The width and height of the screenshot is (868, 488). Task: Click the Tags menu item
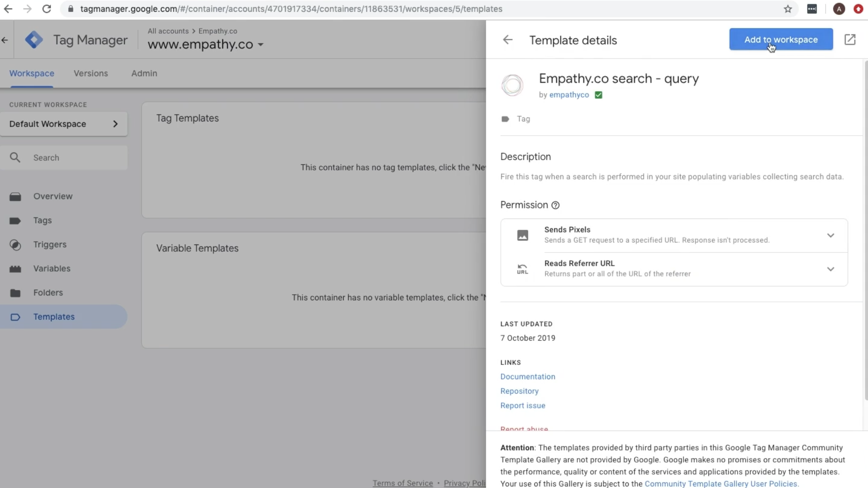(43, 220)
